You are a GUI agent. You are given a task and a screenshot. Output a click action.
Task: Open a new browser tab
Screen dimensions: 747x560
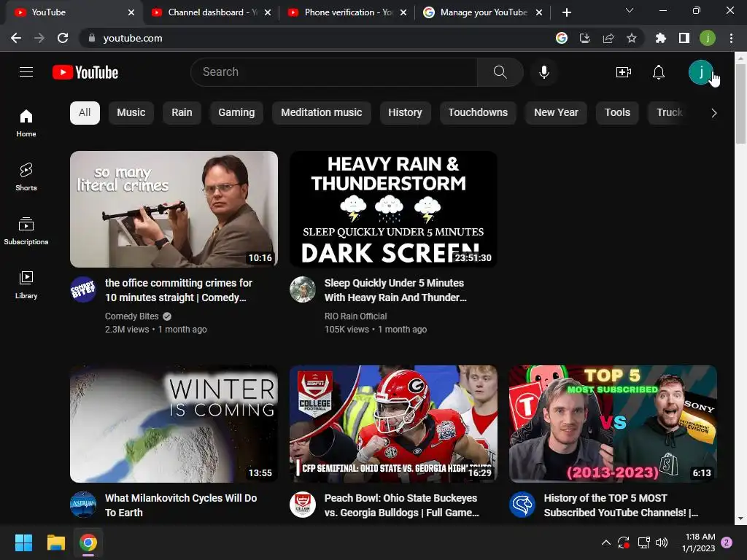[566, 12]
